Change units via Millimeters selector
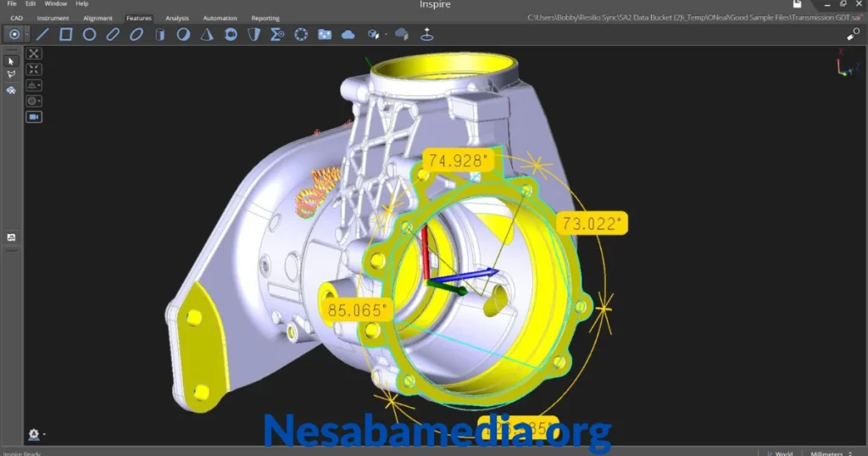 [x=831, y=453]
